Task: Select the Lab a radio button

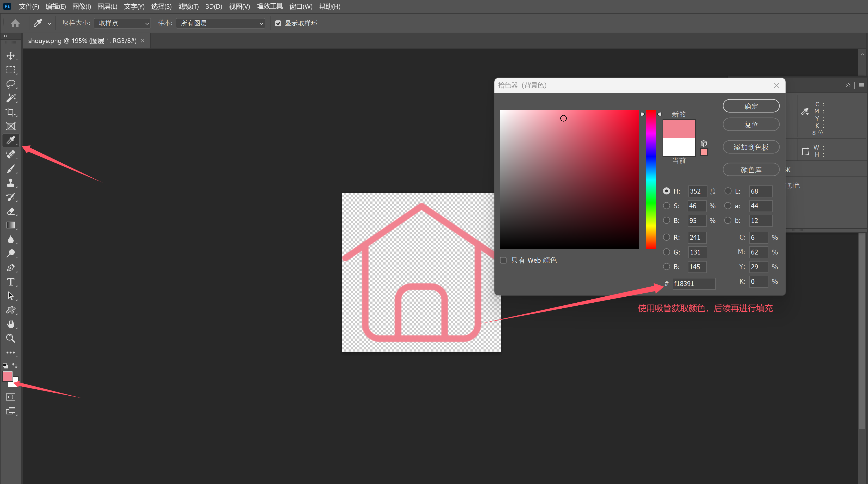Action: 728,206
